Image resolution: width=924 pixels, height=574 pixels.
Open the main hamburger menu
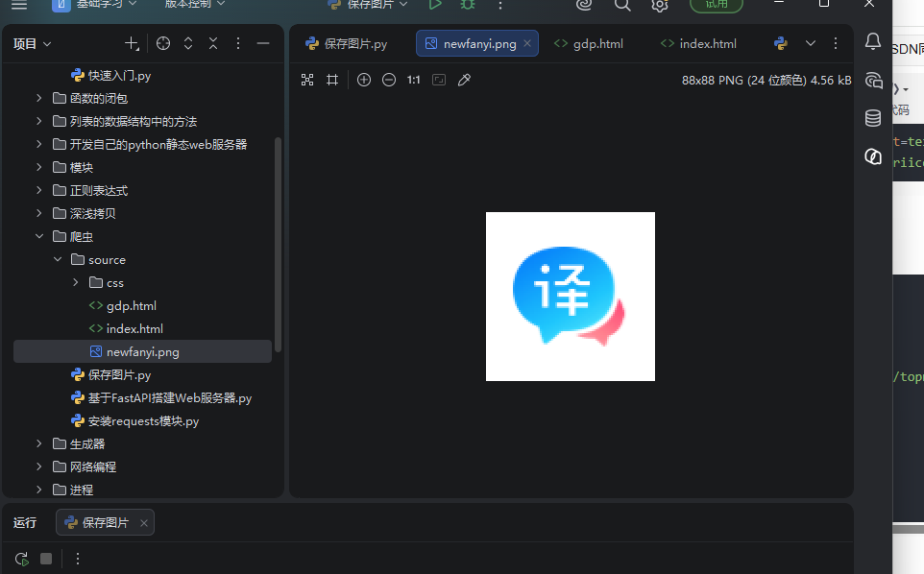(x=19, y=5)
